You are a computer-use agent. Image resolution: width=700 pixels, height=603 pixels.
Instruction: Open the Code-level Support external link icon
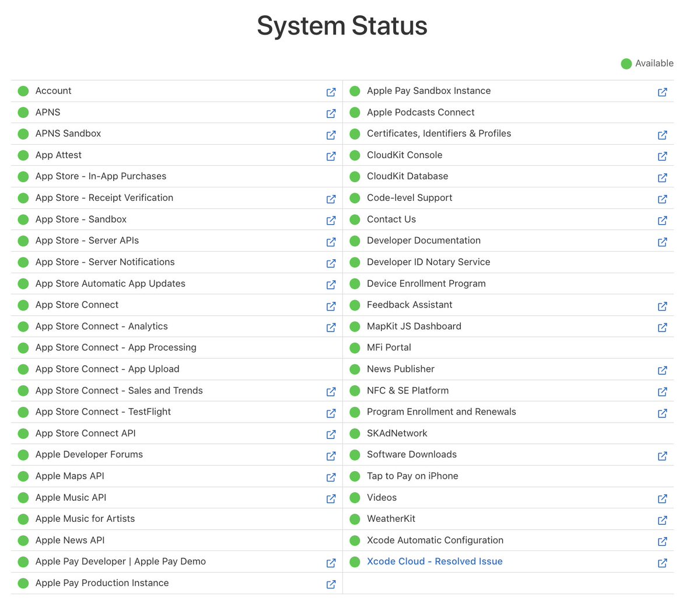point(662,199)
